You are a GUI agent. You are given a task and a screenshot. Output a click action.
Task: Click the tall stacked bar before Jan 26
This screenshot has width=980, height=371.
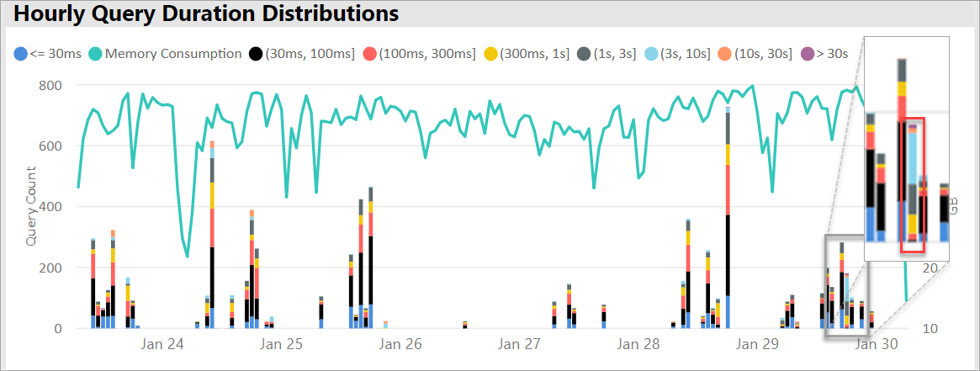pos(371,257)
